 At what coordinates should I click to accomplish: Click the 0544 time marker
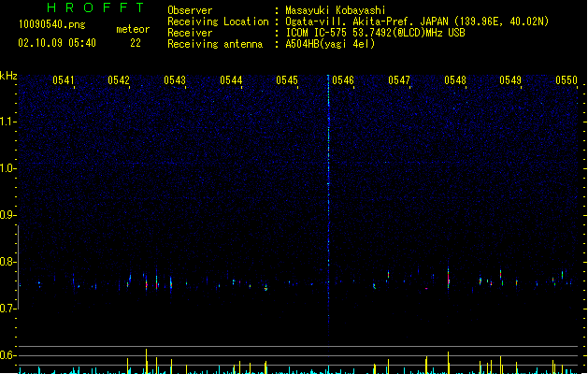coord(231,80)
